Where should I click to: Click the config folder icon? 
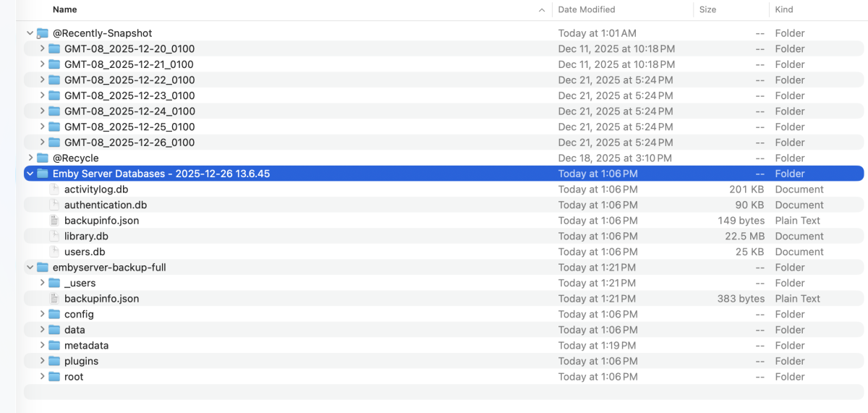pyautogui.click(x=54, y=314)
